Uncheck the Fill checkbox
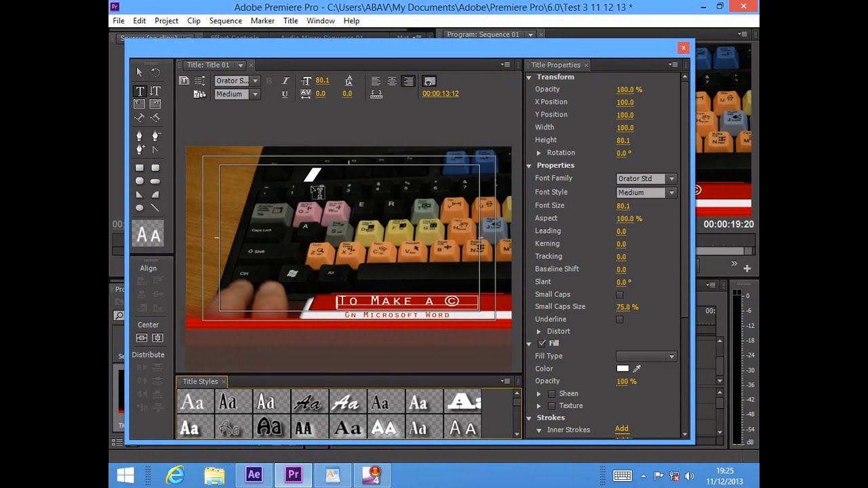The width and height of the screenshot is (868, 488). 542,344
